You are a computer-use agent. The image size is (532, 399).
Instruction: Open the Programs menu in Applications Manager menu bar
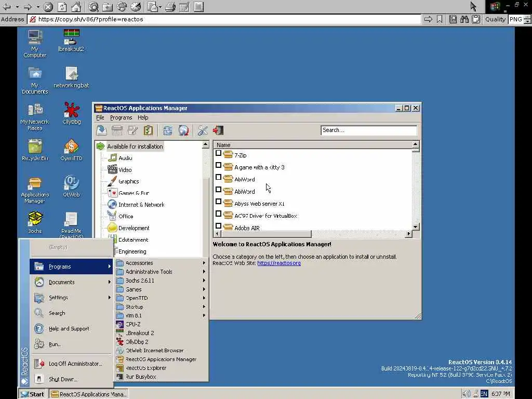[x=121, y=117]
